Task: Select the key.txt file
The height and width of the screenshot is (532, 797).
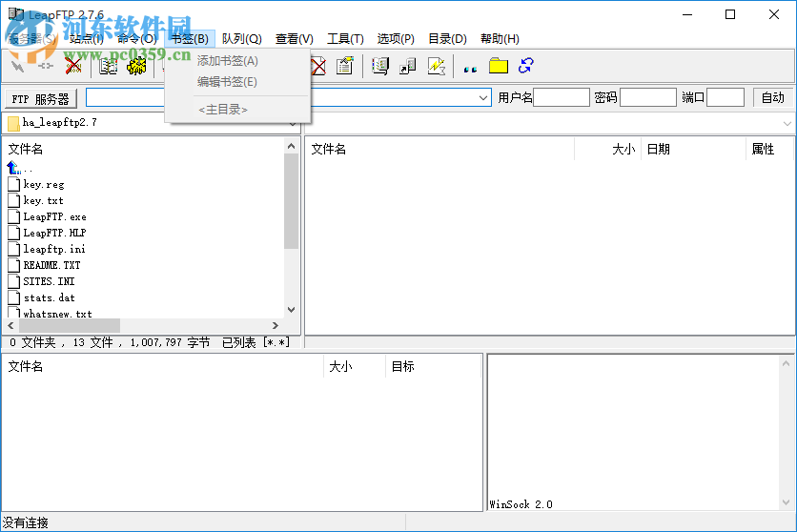Action: [36, 201]
